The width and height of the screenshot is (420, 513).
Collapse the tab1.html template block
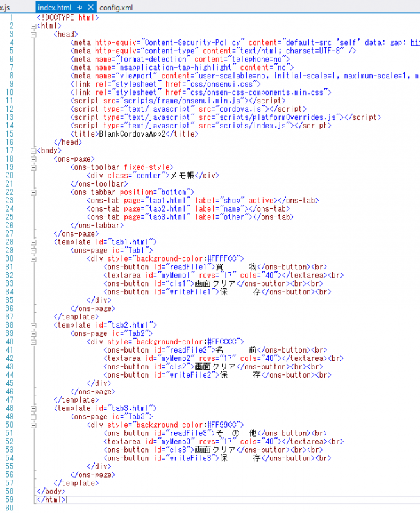click(33, 242)
